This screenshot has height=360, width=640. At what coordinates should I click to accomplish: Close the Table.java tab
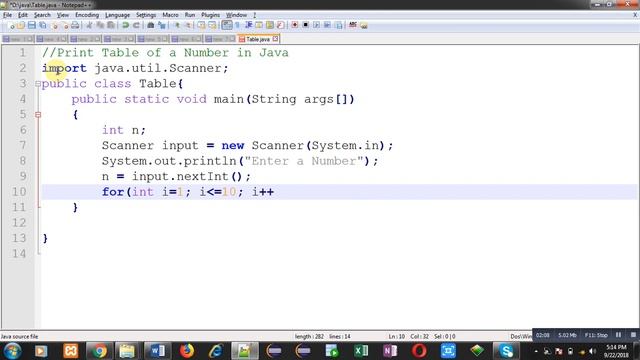(x=276, y=39)
